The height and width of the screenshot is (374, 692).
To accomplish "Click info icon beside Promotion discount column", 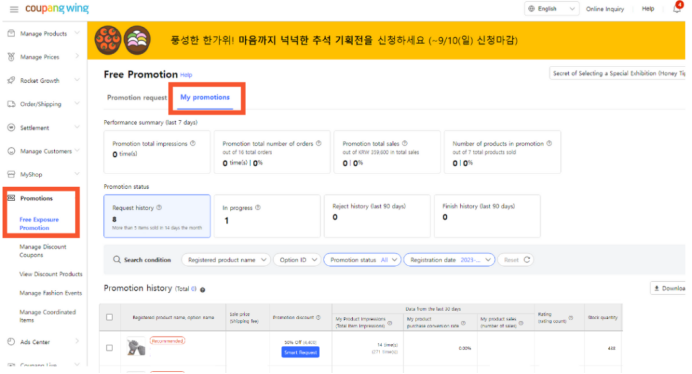I will tap(318, 317).
